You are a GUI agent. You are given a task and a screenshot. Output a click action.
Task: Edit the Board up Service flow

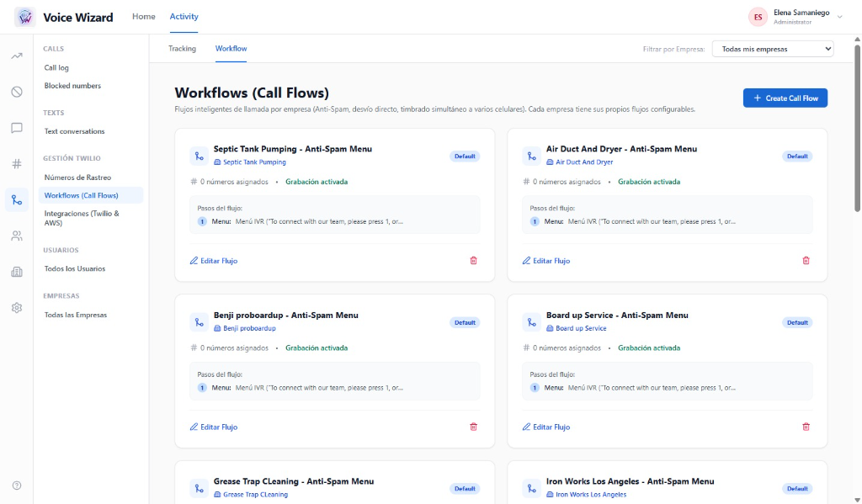546,427
